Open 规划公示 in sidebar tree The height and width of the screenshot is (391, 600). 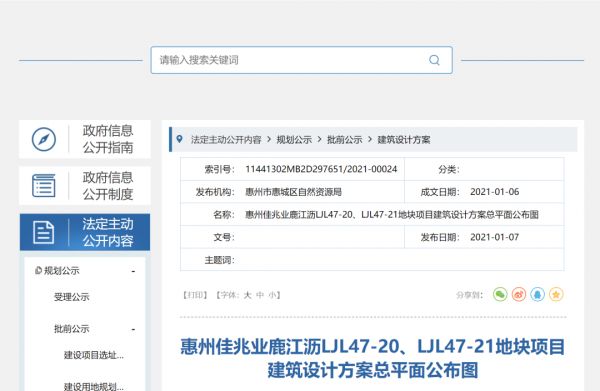62,271
